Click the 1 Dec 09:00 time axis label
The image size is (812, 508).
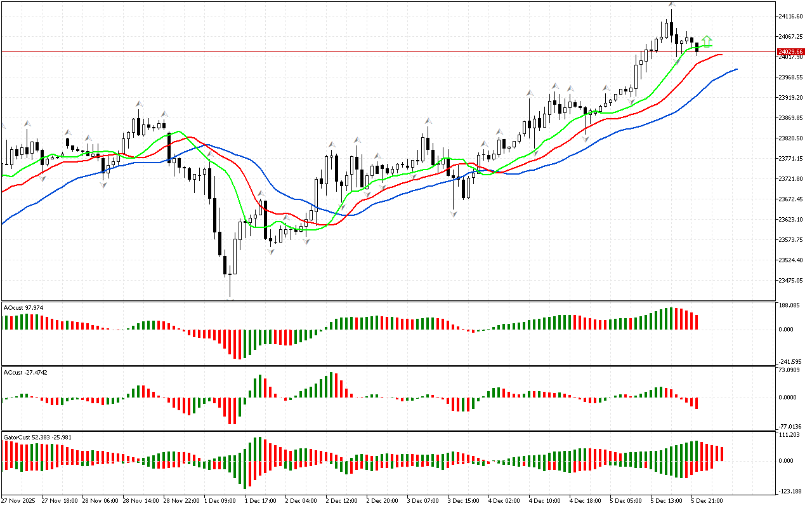219,501
